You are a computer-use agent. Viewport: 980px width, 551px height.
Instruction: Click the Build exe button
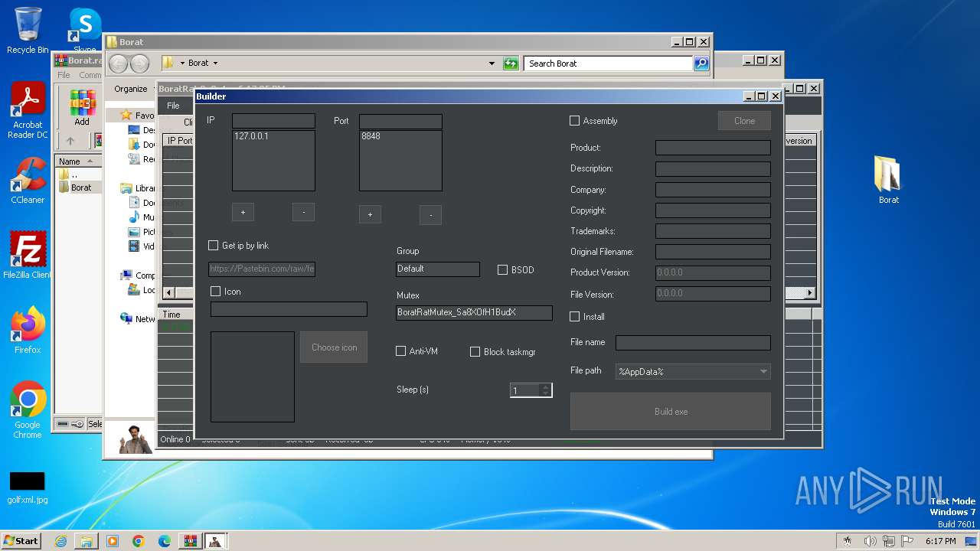point(671,412)
